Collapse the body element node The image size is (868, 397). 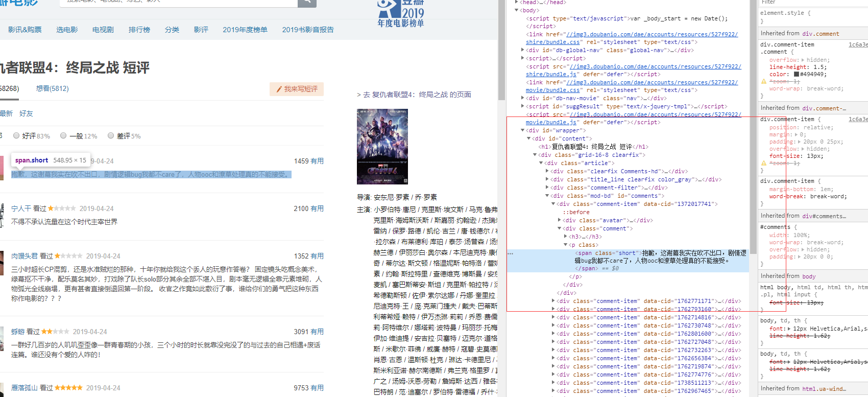point(517,10)
